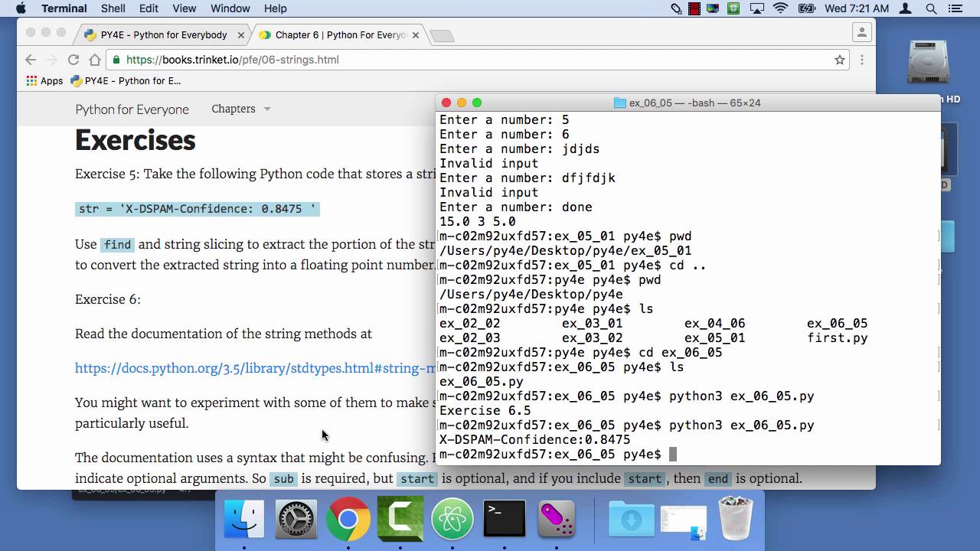Switch to the Chapter 6 Python For Everyone tab
This screenshot has width=980, height=551.
340,34
